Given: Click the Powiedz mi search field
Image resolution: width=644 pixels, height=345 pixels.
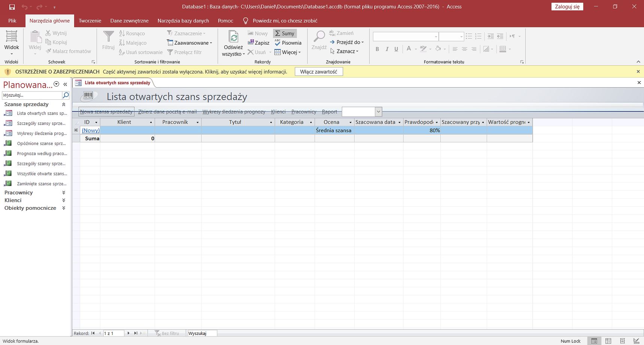Looking at the screenshot, I should point(285,21).
